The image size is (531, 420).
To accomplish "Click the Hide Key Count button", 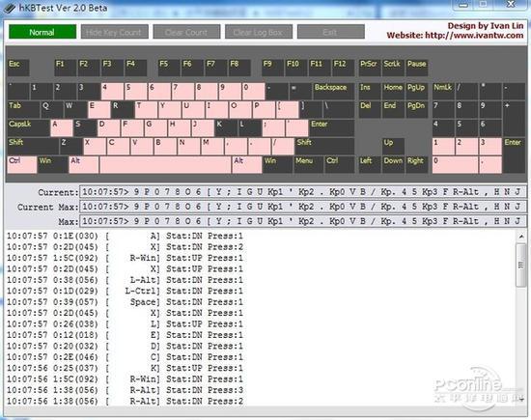I will (x=115, y=32).
